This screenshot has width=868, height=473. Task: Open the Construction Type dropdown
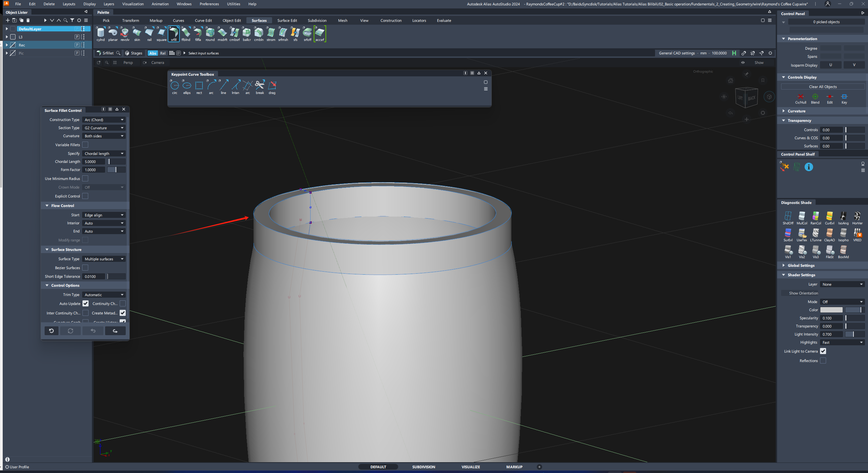(x=103, y=120)
